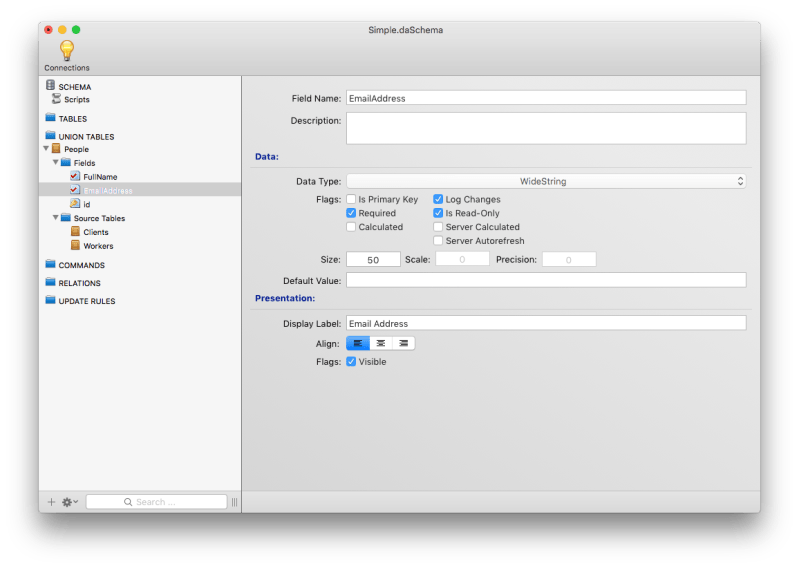Click the Display Label input
Image resolution: width=799 pixels, height=568 pixels.
pyautogui.click(x=546, y=323)
